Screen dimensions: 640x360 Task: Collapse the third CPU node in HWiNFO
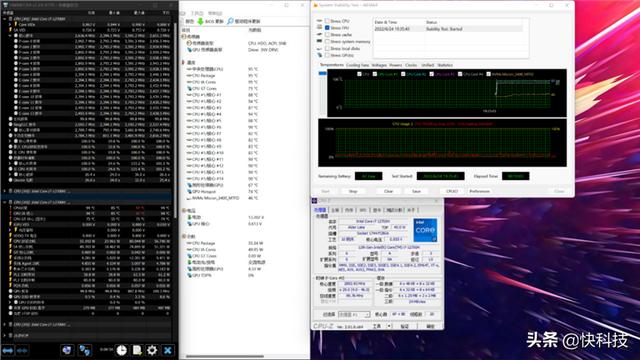[x=5, y=202]
